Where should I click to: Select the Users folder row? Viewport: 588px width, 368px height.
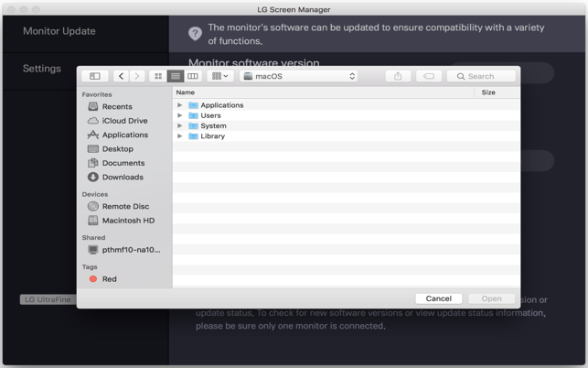coord(347,115)
